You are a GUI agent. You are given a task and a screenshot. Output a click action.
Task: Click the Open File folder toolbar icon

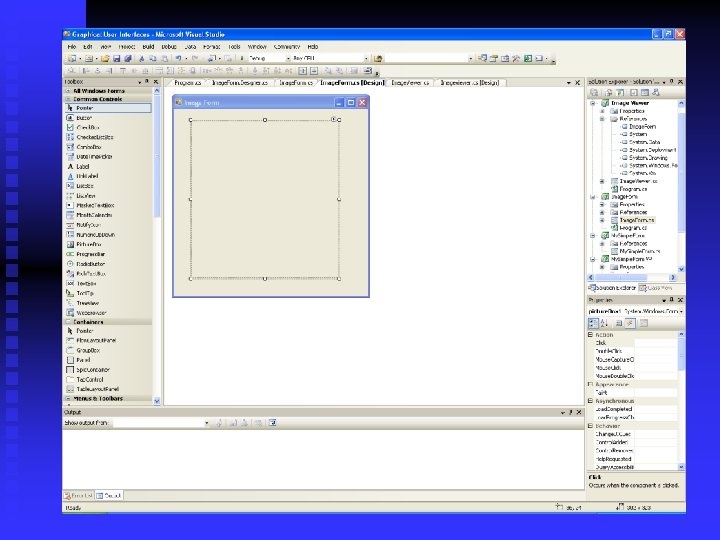click(x=105, y=59)
